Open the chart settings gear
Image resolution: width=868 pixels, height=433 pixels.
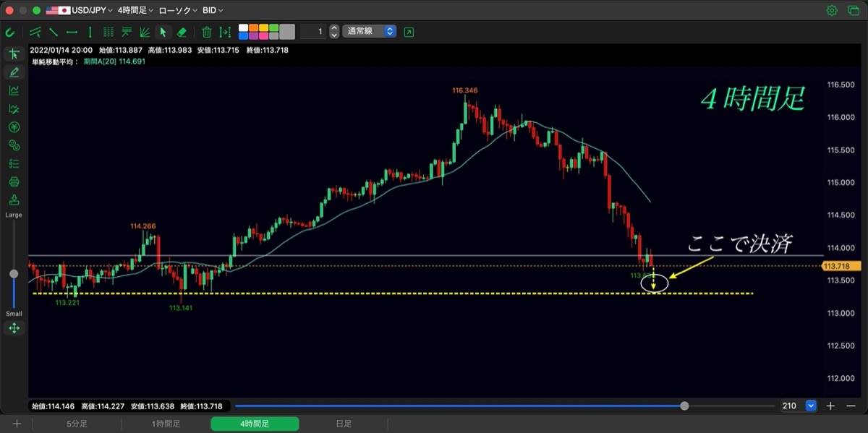(832, 10)
